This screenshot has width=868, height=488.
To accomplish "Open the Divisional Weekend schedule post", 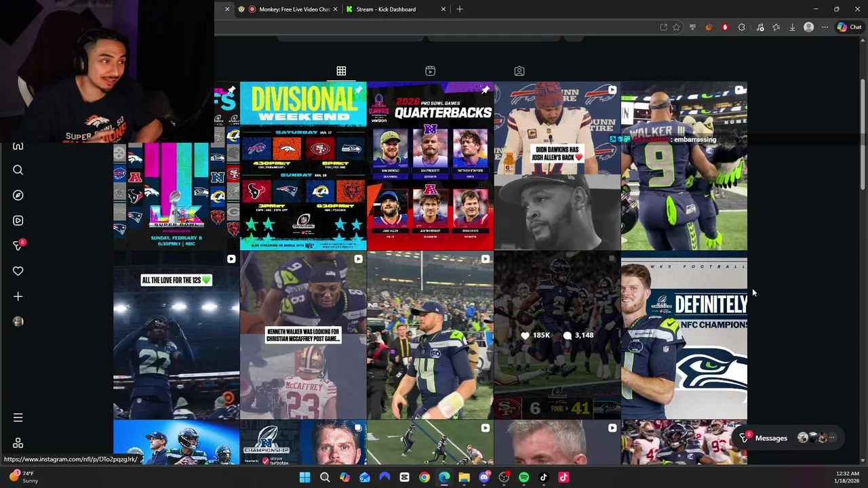I will [x=303, y=166].
